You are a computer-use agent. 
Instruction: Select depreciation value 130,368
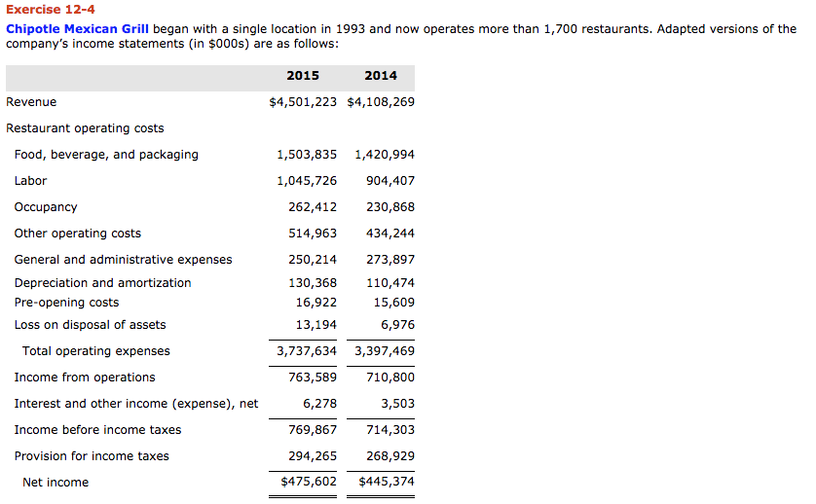pyautogui.click(x=313, y=283)
